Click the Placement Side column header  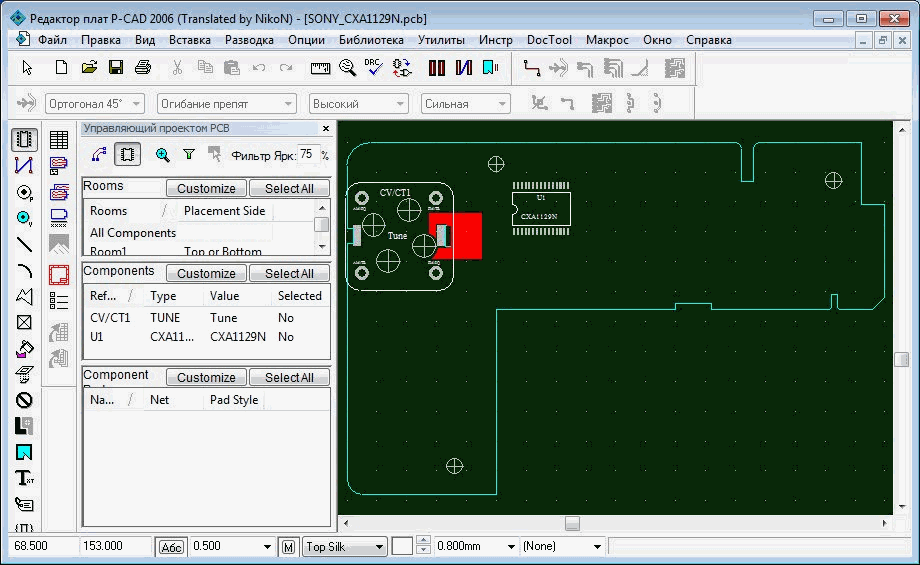[224, 211]
